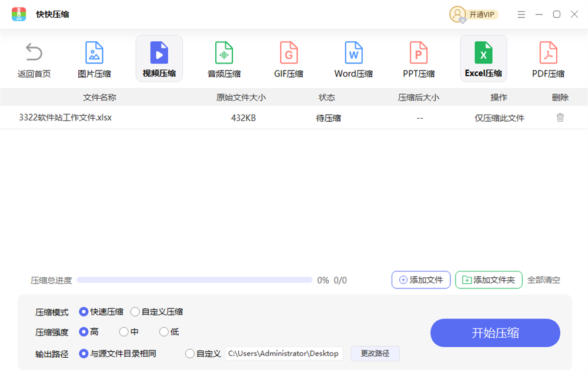
Task: Select the Excel compression tab
Action: click(483, 58)
